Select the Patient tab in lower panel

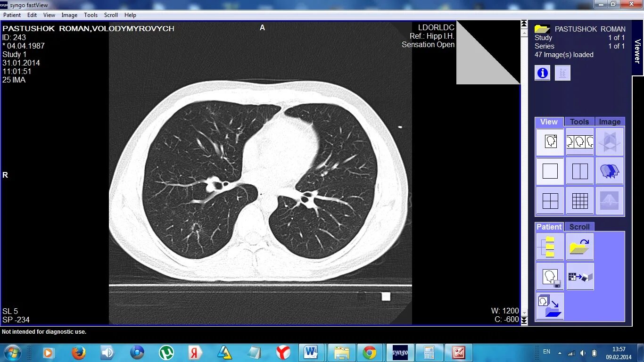[549, 227]
